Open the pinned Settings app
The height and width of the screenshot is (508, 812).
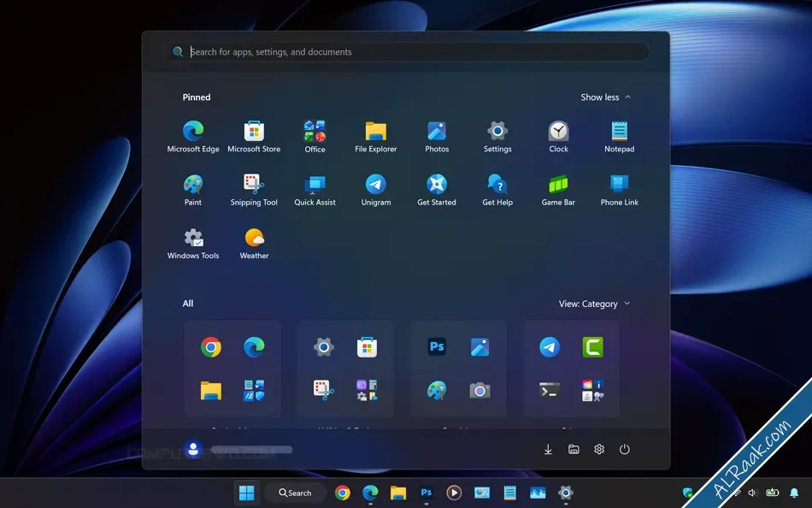tap(497, 136)
